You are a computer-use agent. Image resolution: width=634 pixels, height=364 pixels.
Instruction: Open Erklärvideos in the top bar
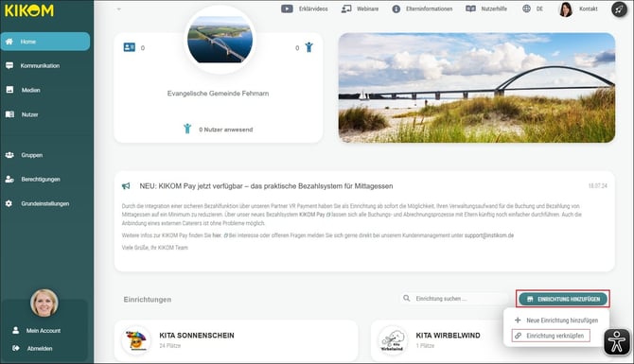(x=305, y=9)
